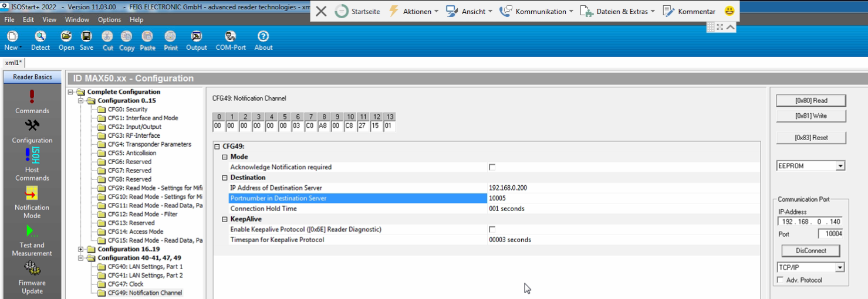Toggle Enable Keepalive Protocol checkbox
The image size is (868, 299).
click(492, 229)
